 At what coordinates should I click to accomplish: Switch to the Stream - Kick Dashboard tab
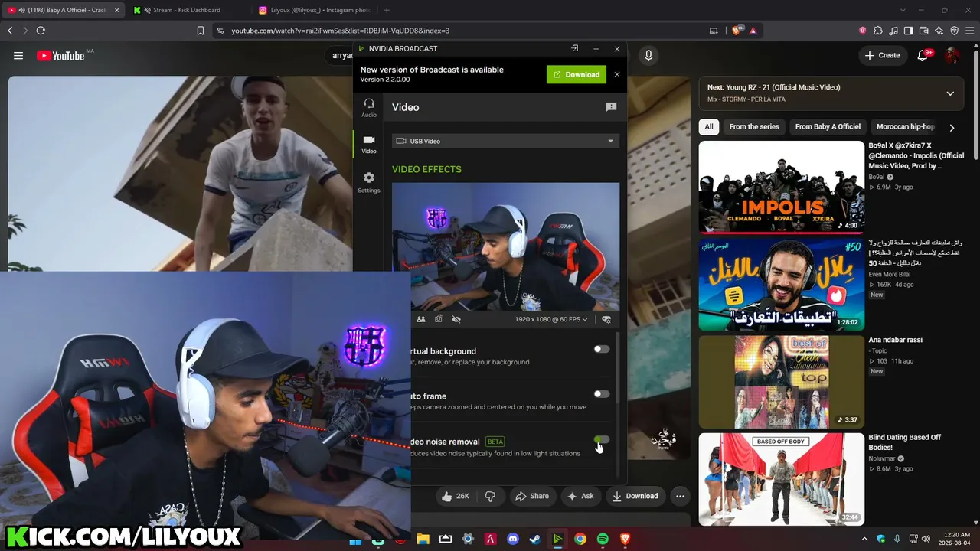point(188,10)
